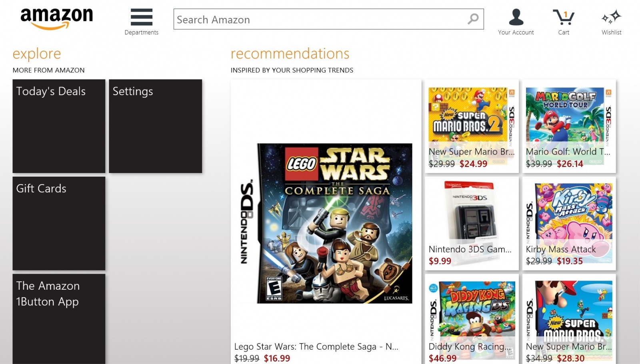Click into the Search Amazon field
640x364 pixels.
click(x=320, y=19)
